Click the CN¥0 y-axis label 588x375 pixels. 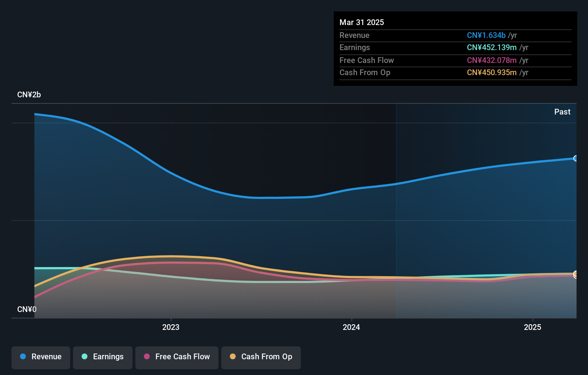point(27,309)
